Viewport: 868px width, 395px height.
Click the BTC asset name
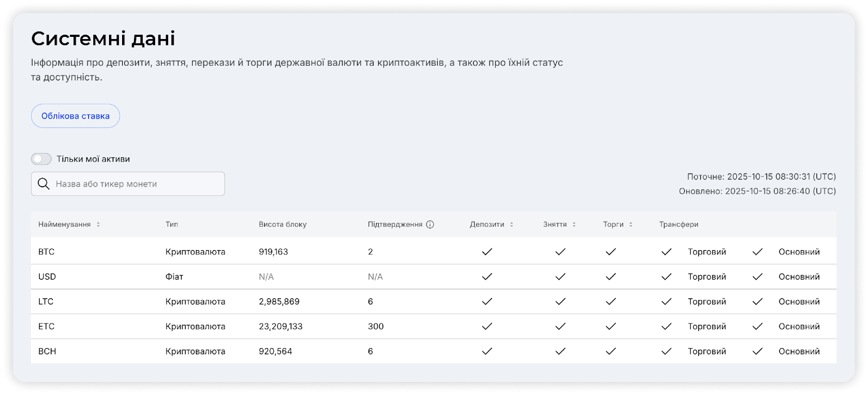point(47,252)
